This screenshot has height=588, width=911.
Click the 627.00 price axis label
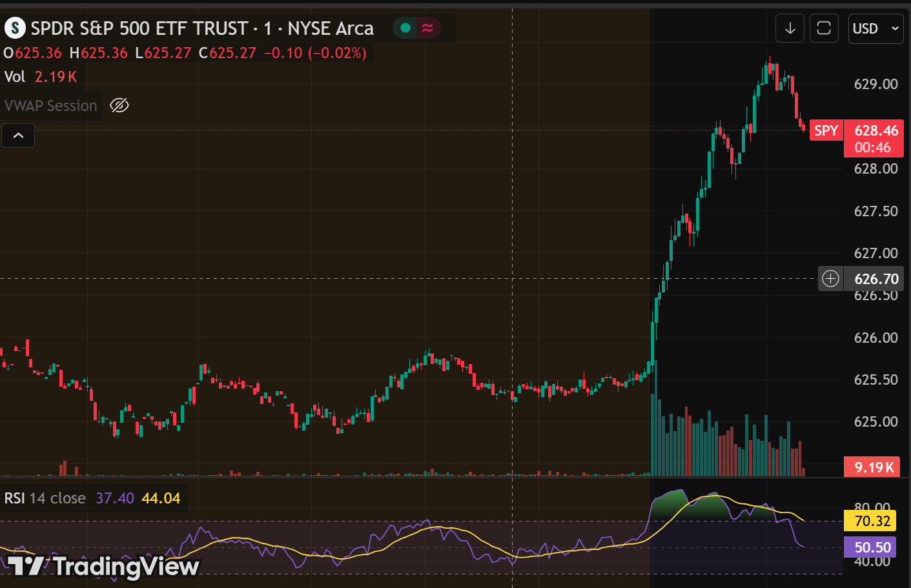point(875,253)
